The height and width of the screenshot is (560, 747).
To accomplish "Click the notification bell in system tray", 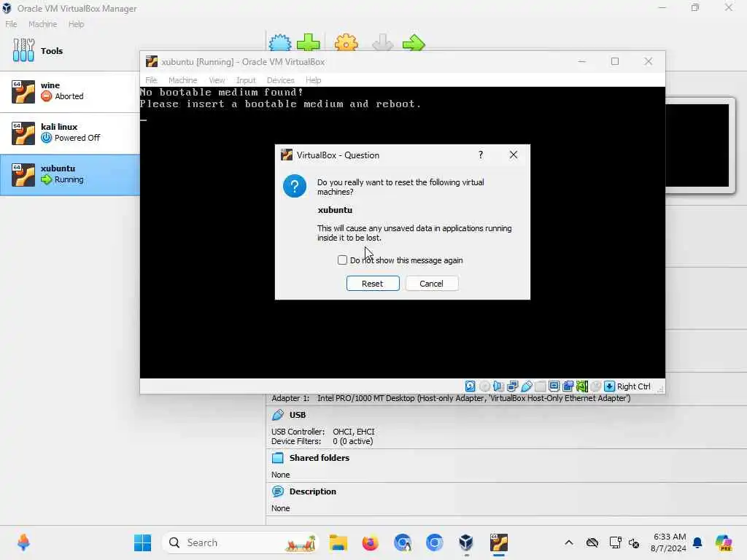I will (x=697, y=542).
